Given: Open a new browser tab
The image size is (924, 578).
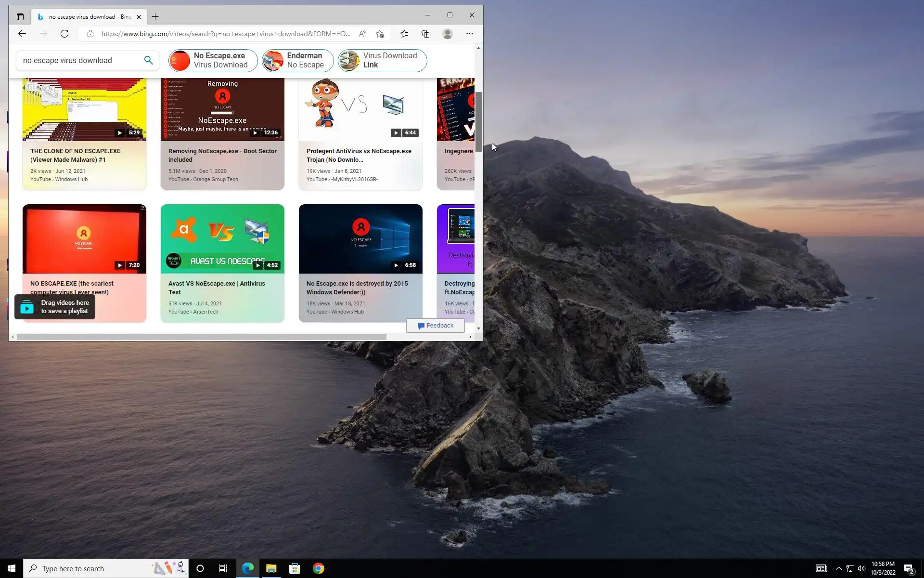Looking at the screenshot, I should (x=155, y=17).
